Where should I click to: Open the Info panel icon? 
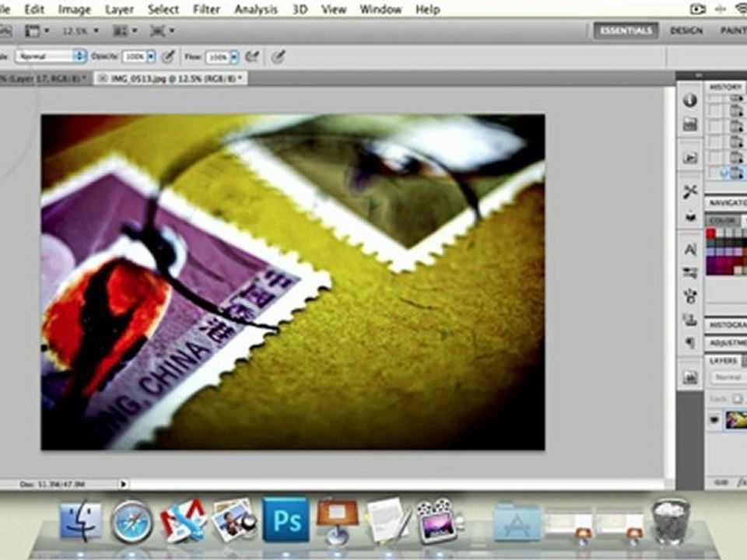click(690, 100)
